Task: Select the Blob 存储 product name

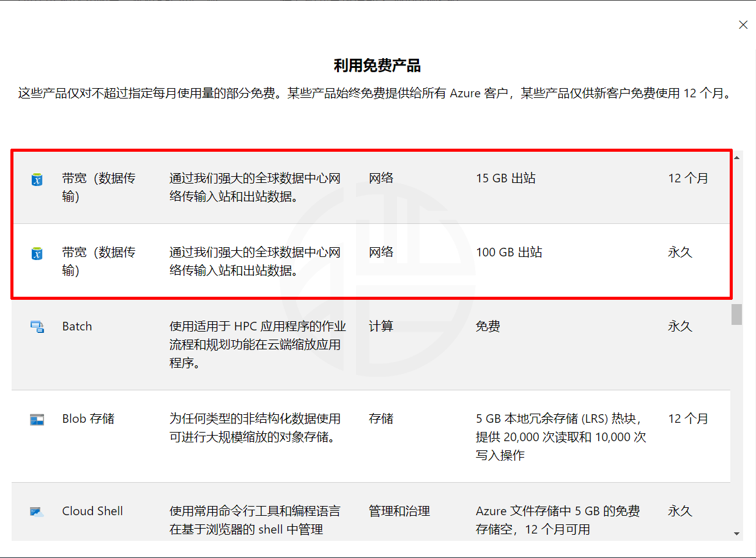Action: pos(88,418)
